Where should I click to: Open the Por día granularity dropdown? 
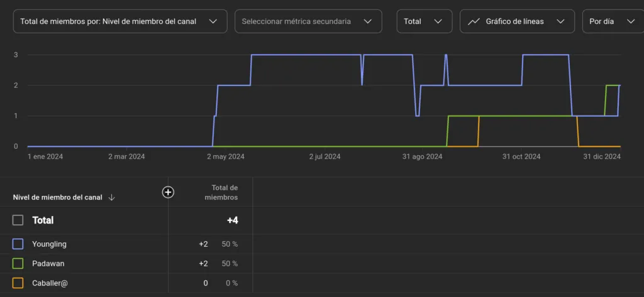[612, 21]
